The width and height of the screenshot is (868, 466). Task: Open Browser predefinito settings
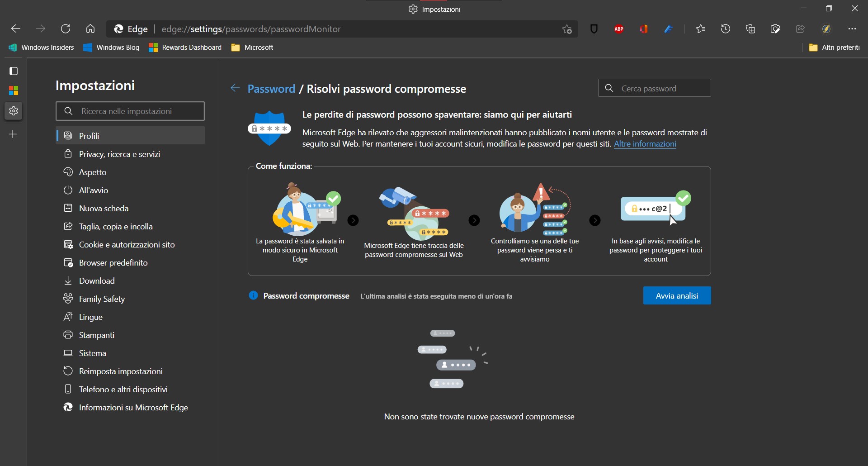coord(130,263)
